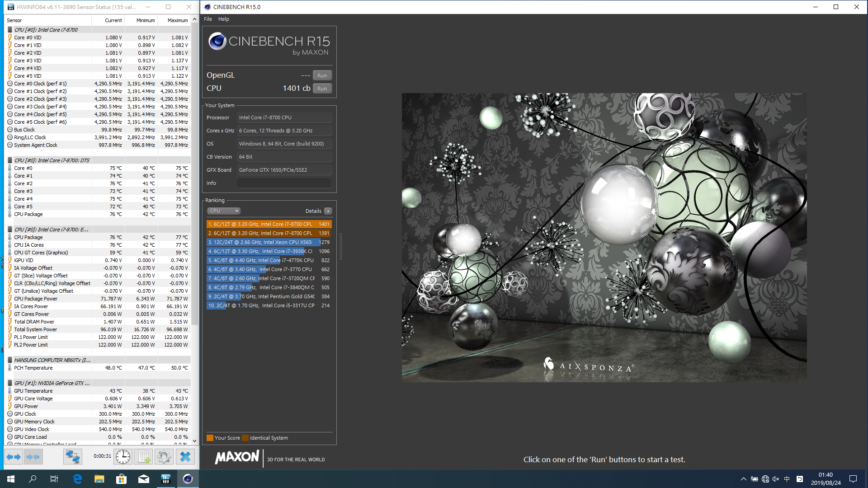This screenshot has width=868, height=488.
Task: Open the remote network monitoring icon in HWiNFO
Action: tap(72, 457)
